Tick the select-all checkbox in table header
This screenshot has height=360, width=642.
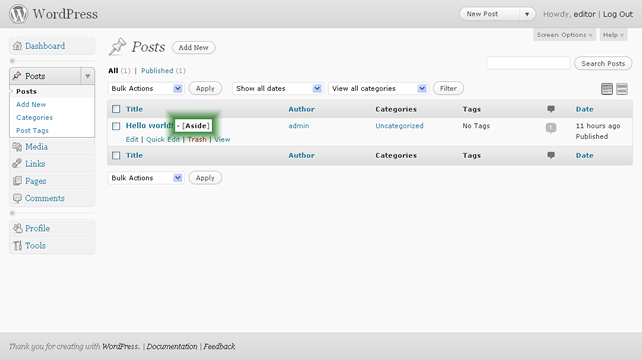click(x=116, y=109)
